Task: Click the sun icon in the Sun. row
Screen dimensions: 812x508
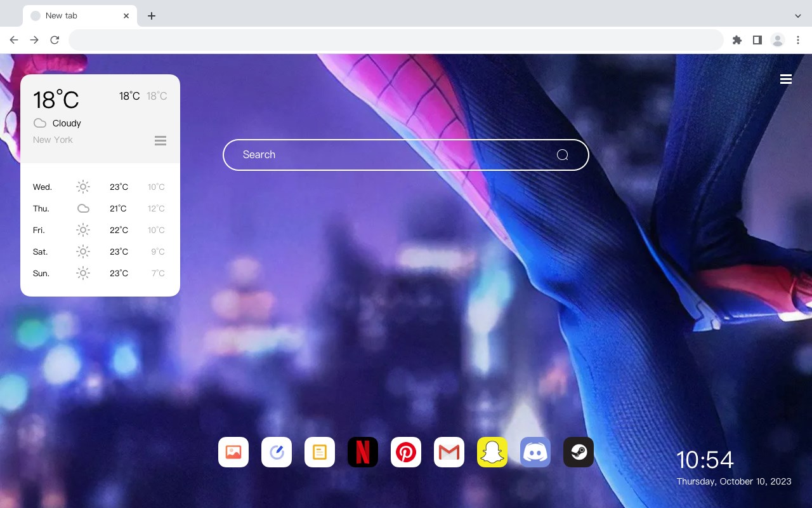Action: pos(83,273)
